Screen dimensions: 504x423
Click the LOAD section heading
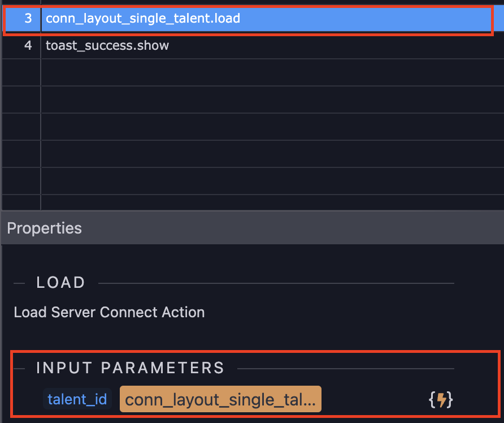[60, 282]
